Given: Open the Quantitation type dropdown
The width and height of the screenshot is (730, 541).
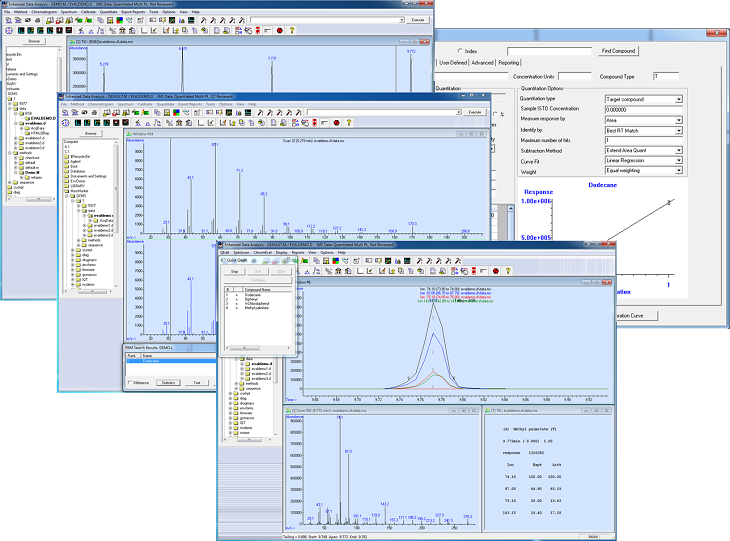Looking at the screenshot, I should pos(678,99).
